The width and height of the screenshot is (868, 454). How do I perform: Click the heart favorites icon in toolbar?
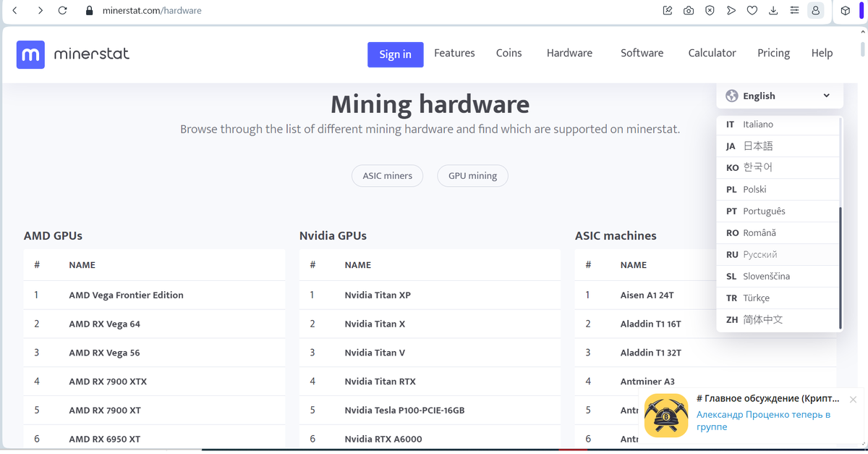(752, 10)
